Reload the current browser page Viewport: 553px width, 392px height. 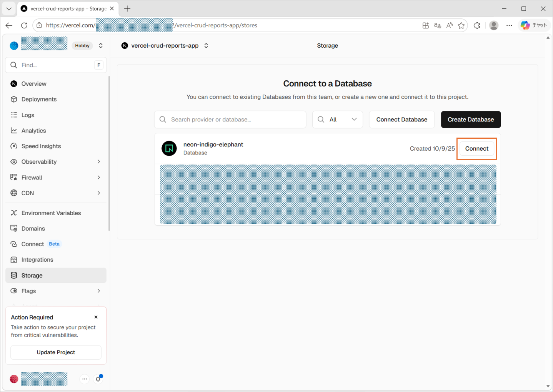[x=24, y=25]
